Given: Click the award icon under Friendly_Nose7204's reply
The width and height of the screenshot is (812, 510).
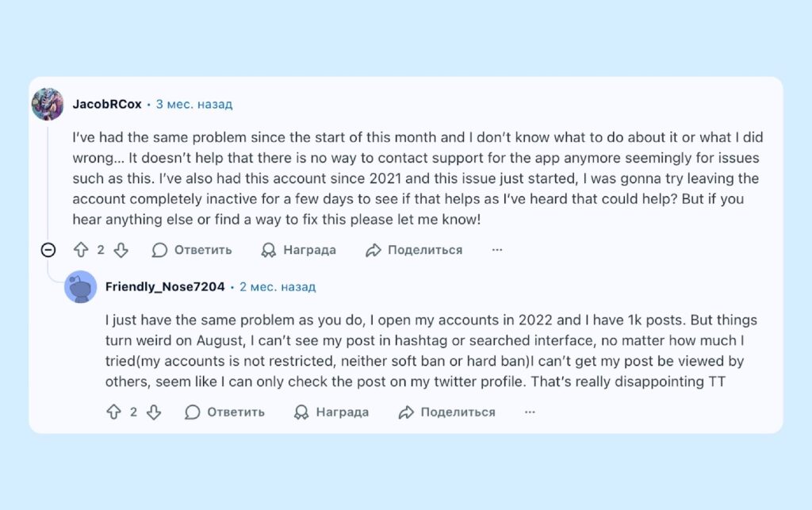Looking at the screenshot, I should pyautogui.click(x=301, y=412).
